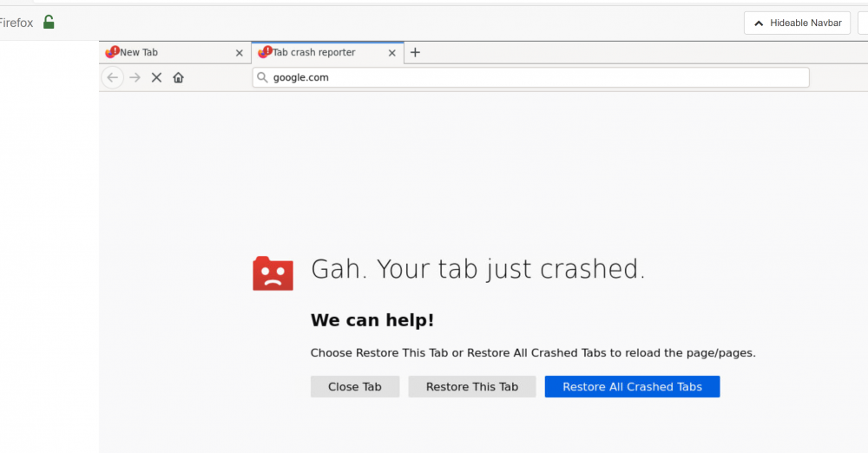Image resolution: width=868 pixels, height=453 pixels.
Task: Click Restore This Tab button
Action: point(472,386)
